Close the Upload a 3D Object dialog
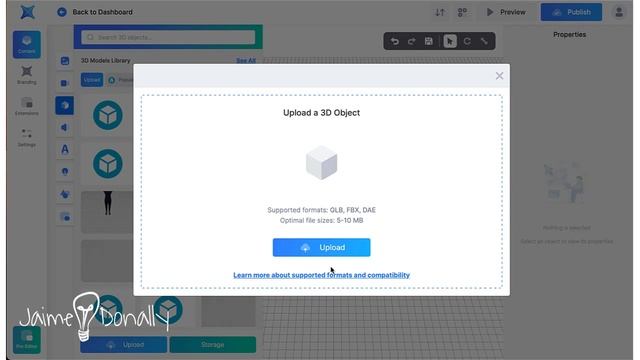640x360 pixels. [x=499, y=76]
